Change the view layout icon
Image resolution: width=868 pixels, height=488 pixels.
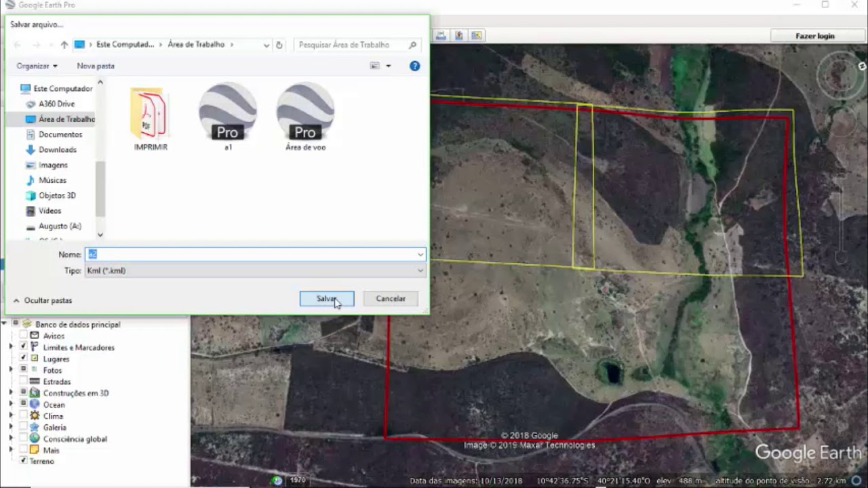(x=374, y=66)
